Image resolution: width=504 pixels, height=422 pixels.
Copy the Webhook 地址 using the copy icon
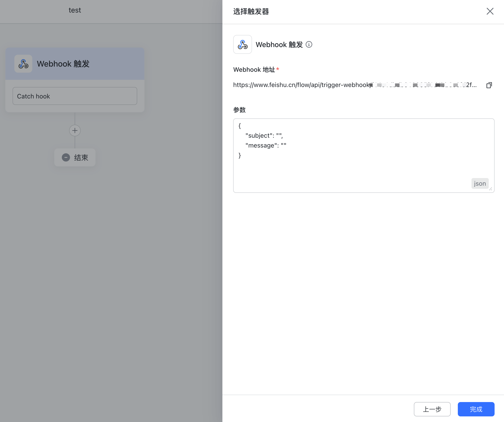[x=489, y=85]
